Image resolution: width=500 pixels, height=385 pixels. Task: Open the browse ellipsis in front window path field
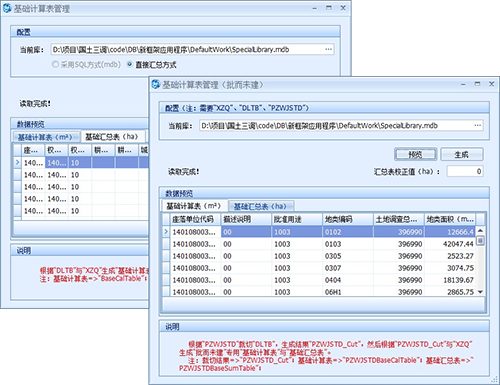pyautogui.click(x=477, y=126)
